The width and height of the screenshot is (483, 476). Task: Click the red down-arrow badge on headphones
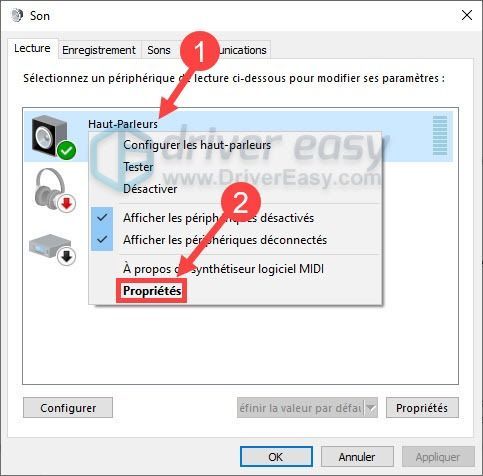pyautogui.click(x=67, y=203)
